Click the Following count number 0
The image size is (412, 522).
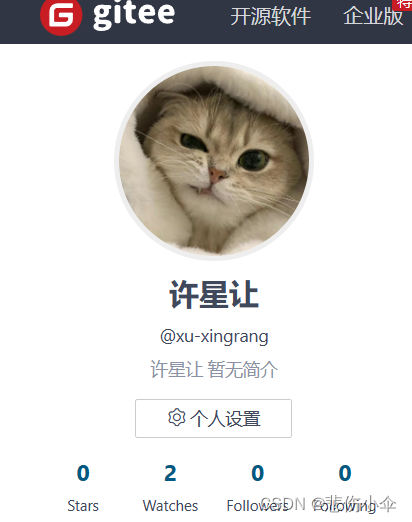345,473
